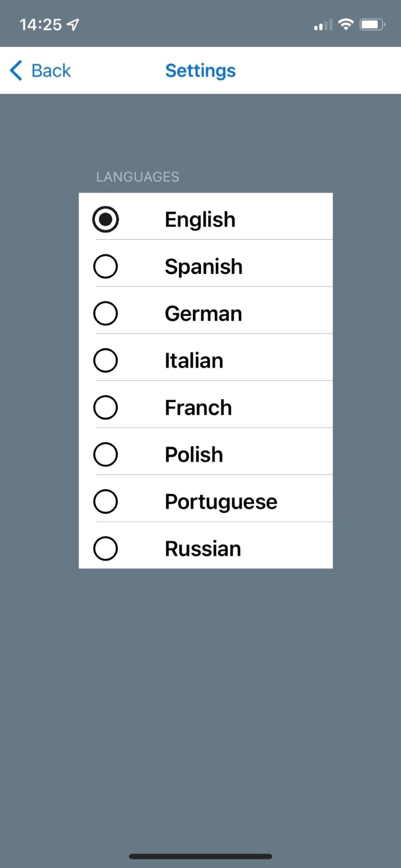Pick the Italian radio button
Image resolution: width=401 pixels, height=868 pixels.
105,360
